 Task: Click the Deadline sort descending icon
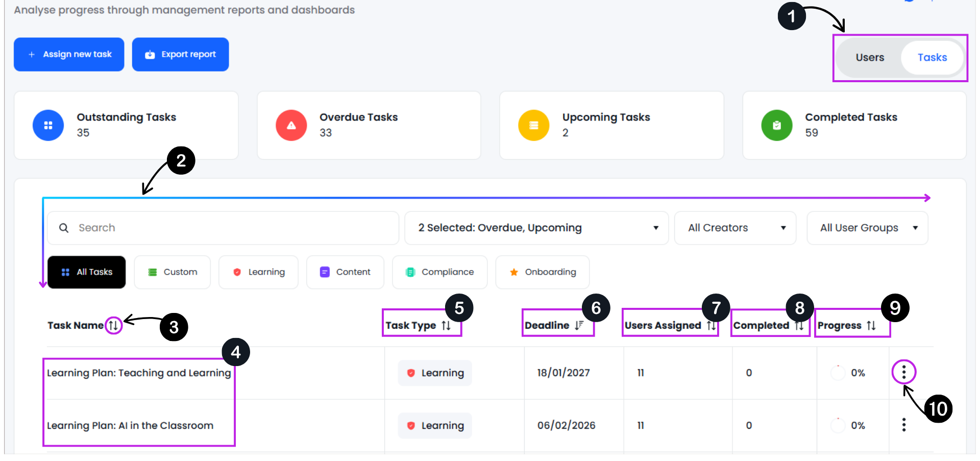click(x=579, y=325)
